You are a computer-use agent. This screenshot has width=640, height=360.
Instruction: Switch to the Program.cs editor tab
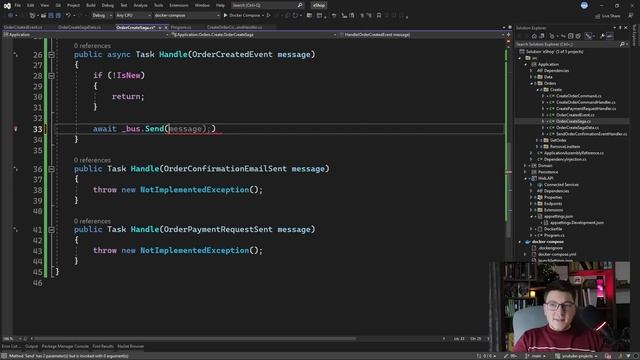coord(181,27)
